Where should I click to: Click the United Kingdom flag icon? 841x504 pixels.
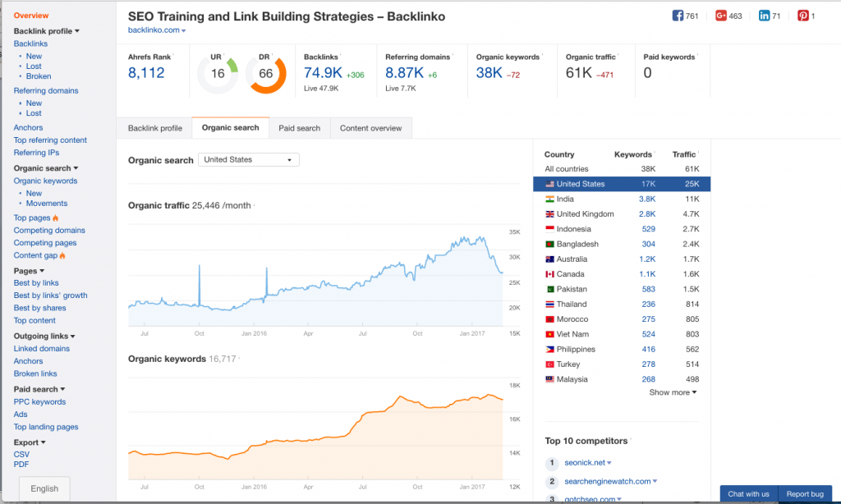tap(549, 214)
